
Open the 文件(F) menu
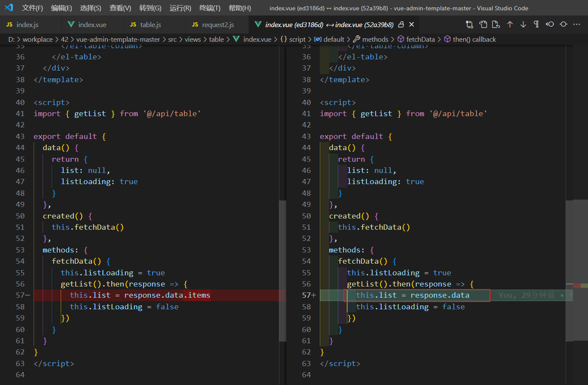(x=33, y=8)
